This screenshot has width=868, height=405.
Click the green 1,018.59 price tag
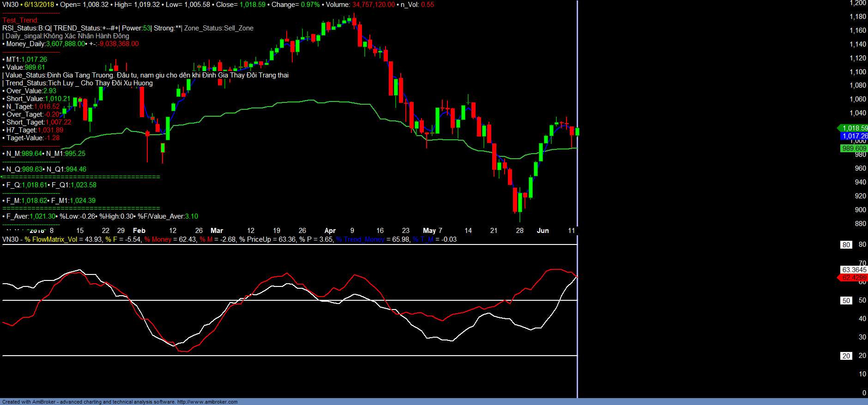click(854, 128)
